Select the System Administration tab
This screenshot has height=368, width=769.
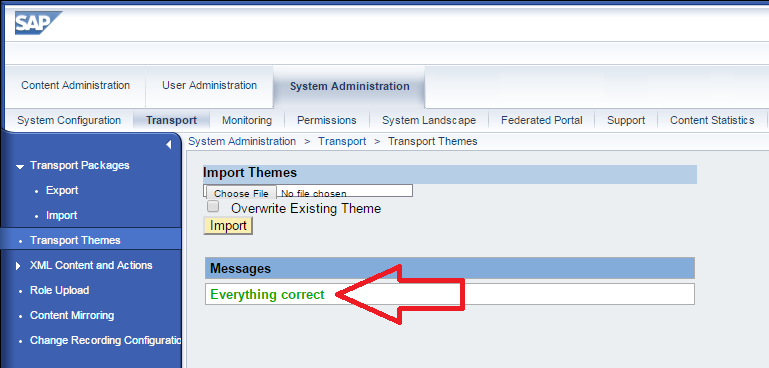click(349, 86)
